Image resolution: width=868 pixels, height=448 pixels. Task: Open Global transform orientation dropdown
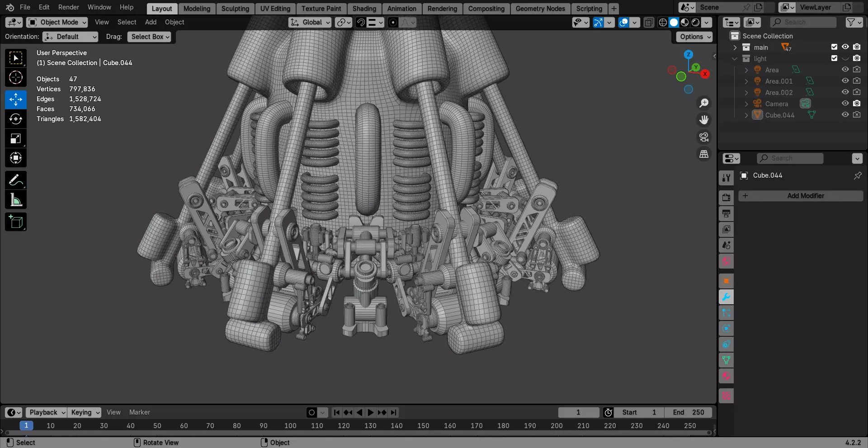click(310, 22)
